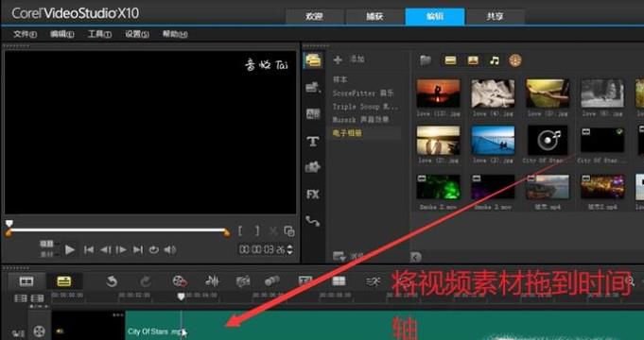Viewport: 644px width, 340px height.
Task: Click the Redo arrow in the timeline toolbar
Action: [x=146, y=281]
